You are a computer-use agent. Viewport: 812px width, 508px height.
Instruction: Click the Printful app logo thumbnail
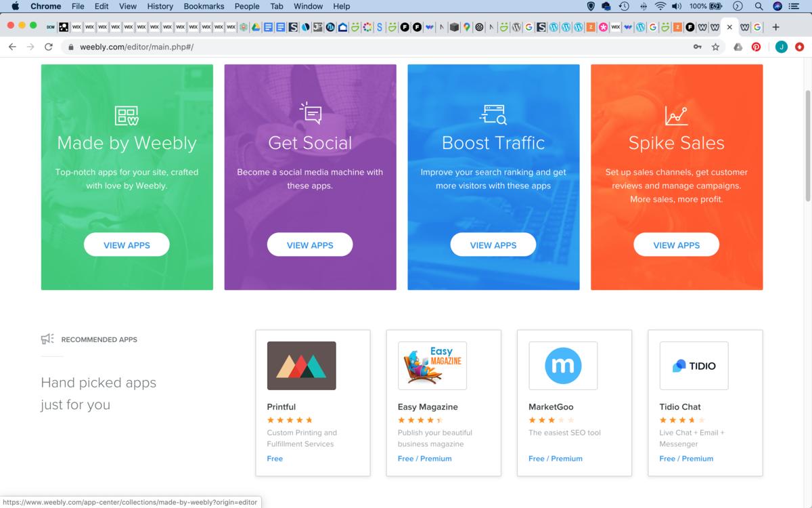click(x=301, y=366)
